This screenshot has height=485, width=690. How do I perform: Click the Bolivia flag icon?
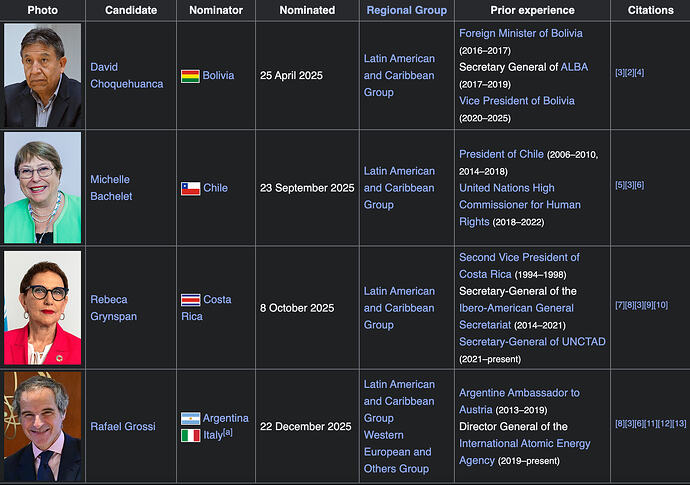(x=190, y=76)
